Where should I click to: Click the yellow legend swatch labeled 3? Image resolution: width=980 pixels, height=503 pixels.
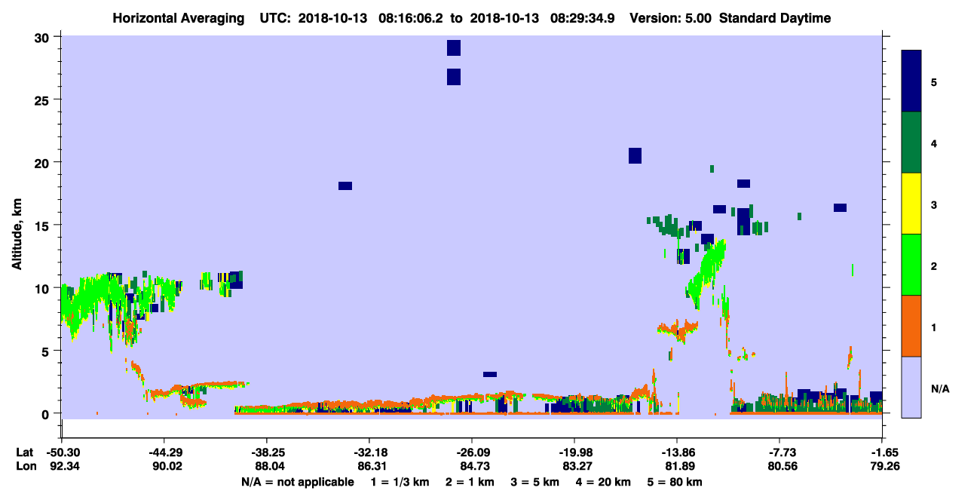coord(911,204)
